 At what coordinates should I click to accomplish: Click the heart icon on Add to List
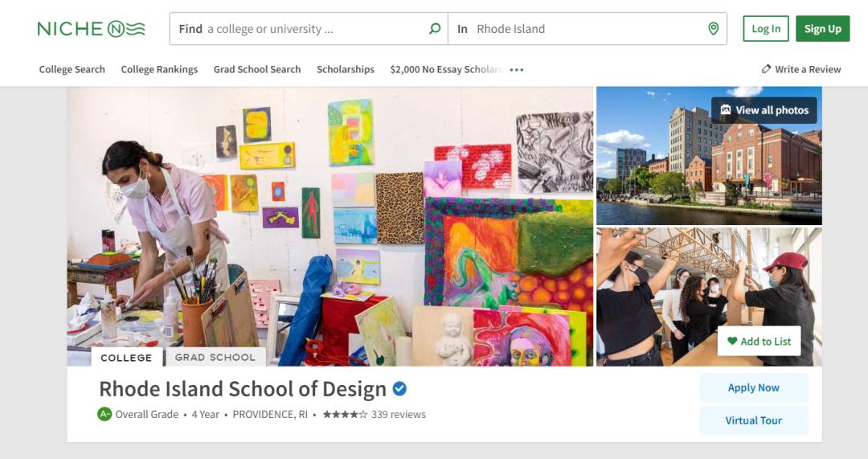click(731, 341)
